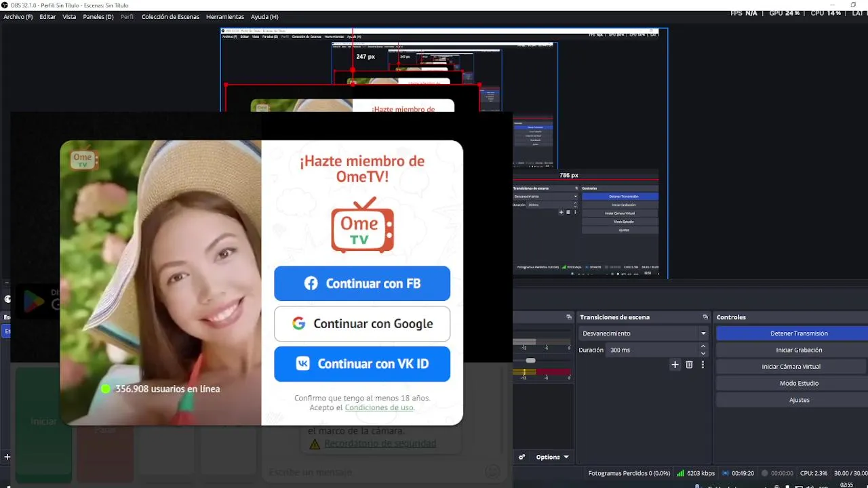868x488 pixels.
Task: Click the Escribe un mensaje field
Action: pos(373,472)
